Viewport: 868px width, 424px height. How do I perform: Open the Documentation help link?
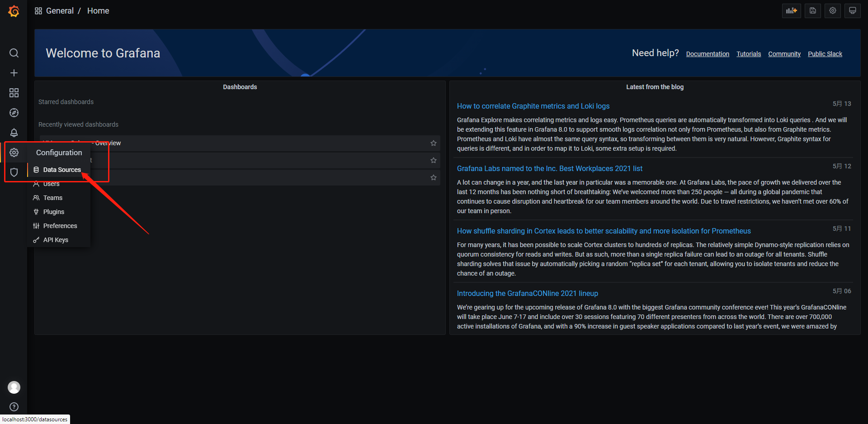click(708, 54)
